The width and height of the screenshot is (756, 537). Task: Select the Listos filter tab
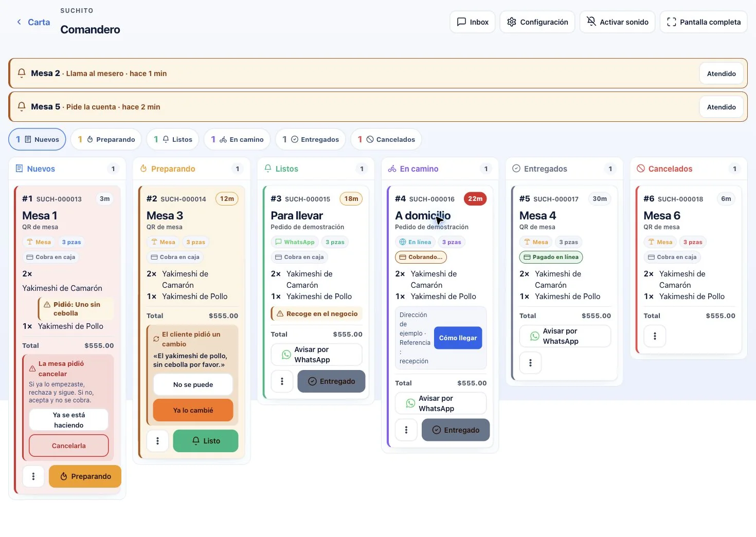tap(173, 139)
